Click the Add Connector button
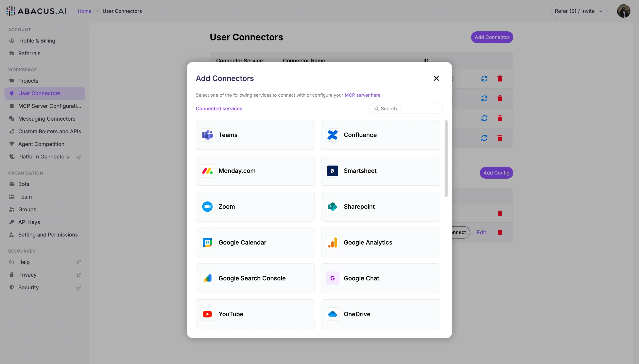 point(492,37)
